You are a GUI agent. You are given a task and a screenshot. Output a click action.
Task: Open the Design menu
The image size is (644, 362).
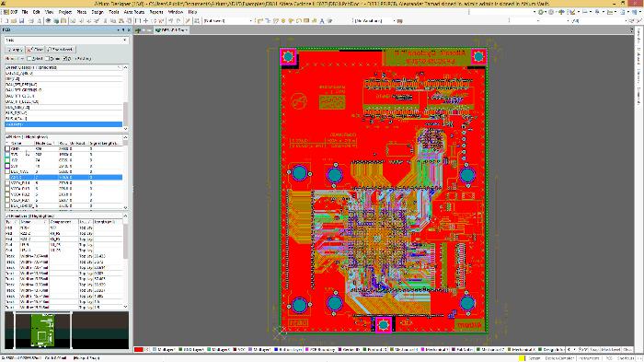tap(98, 12)
